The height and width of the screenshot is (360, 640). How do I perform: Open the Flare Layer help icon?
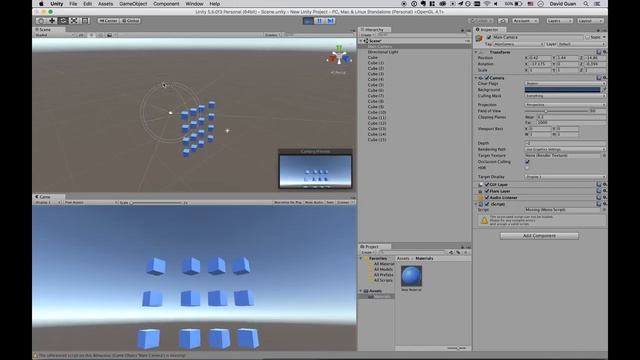[x=599, y=191]
